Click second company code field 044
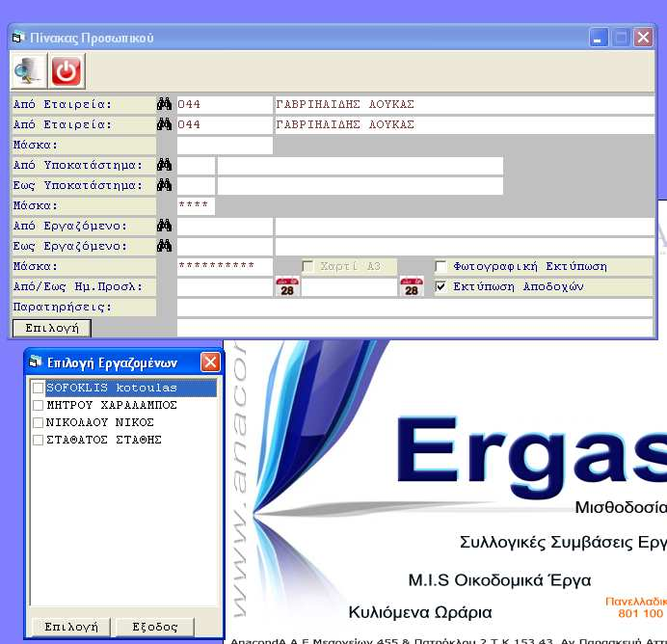The width and height of the screenshot is (667, 644). (225, 124)
